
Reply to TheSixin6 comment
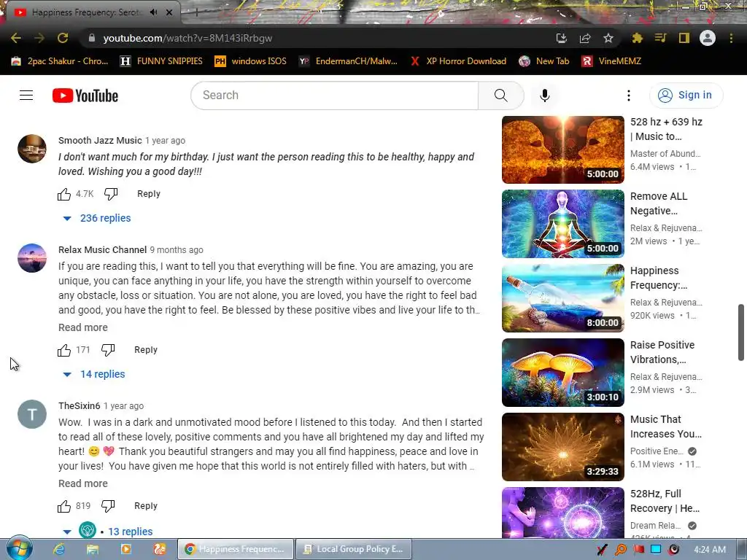(x=146, y=506)
